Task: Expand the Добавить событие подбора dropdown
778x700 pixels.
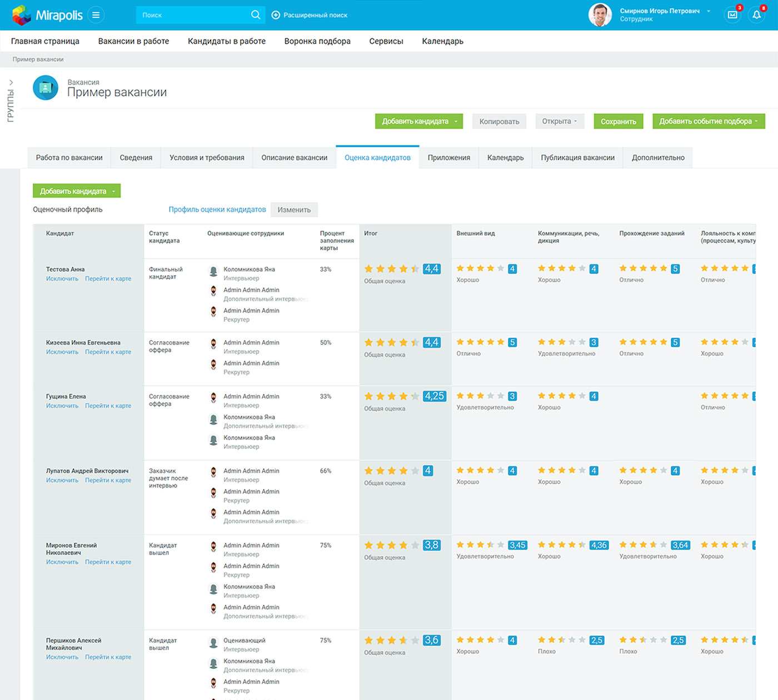Action: [756, 121]
